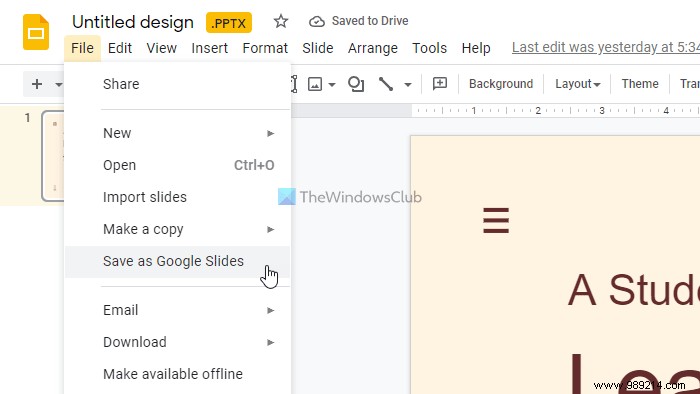Screen dimensions: 700x394
Task: Open the Tools menu
Action: [x=429, y=48]
